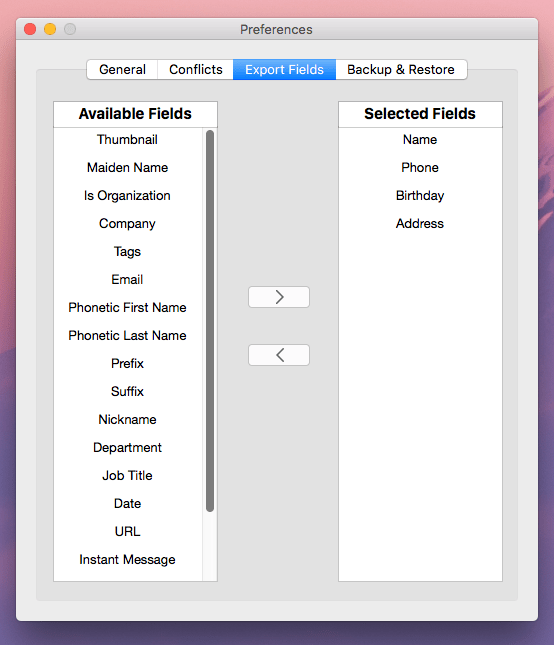This screenshot has height=645, width=554.
Task: Choose the Is Organization field
Action: (127, 196)
